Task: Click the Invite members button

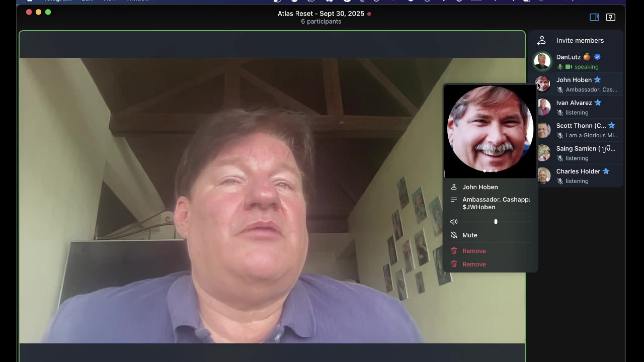Action: point(576,40)
